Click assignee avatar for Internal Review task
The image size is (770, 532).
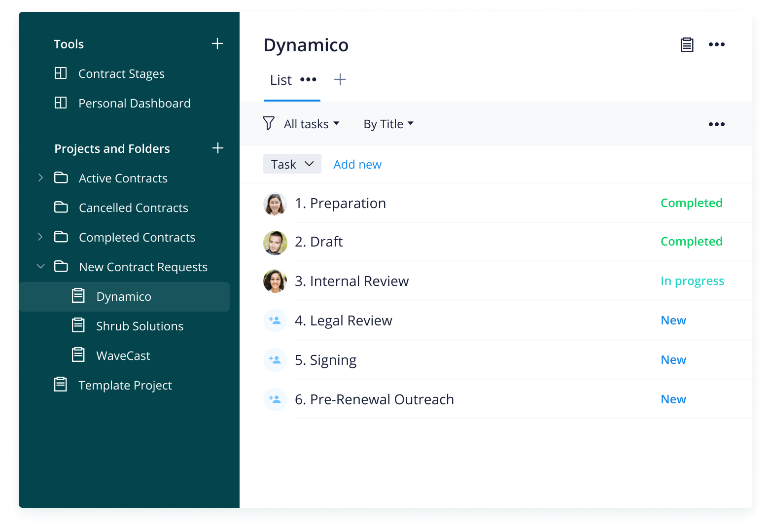pyautogui.click(x=275, y=281)
